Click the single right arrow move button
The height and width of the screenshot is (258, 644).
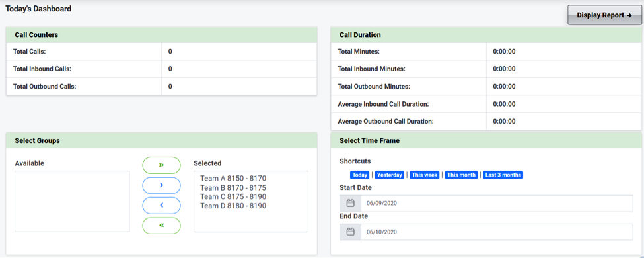tap(161, 185)
